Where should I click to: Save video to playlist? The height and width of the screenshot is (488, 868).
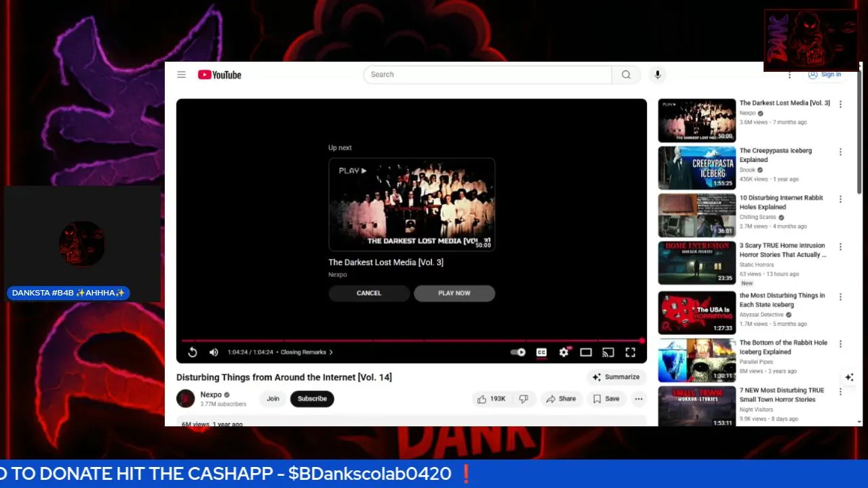coord(606,399)
